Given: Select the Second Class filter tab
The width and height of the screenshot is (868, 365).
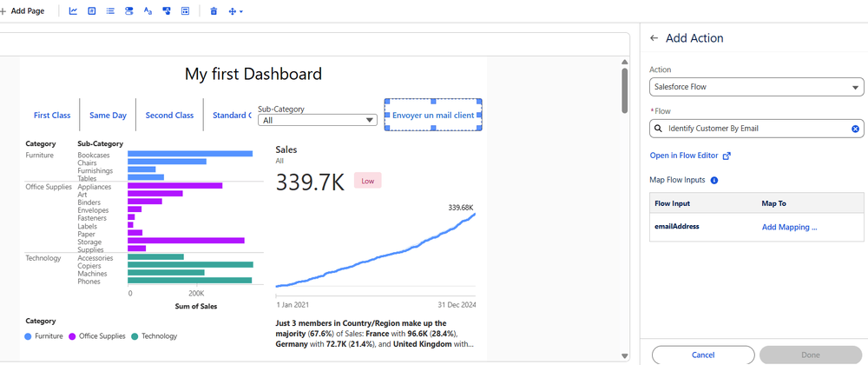Looking at the screenshot, I should point(169,115).
